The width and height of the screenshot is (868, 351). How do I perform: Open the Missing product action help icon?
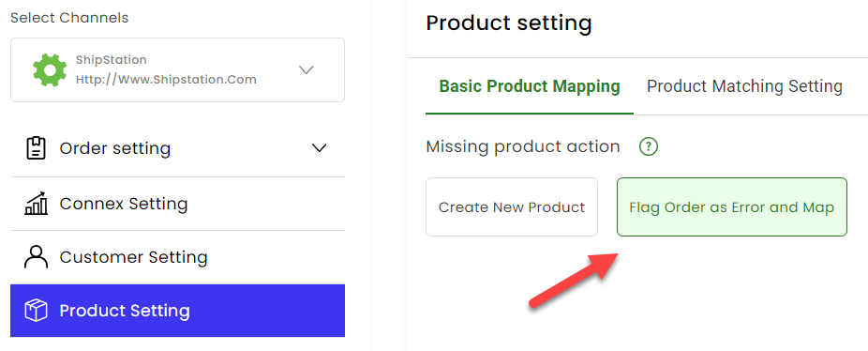point(649,147)
